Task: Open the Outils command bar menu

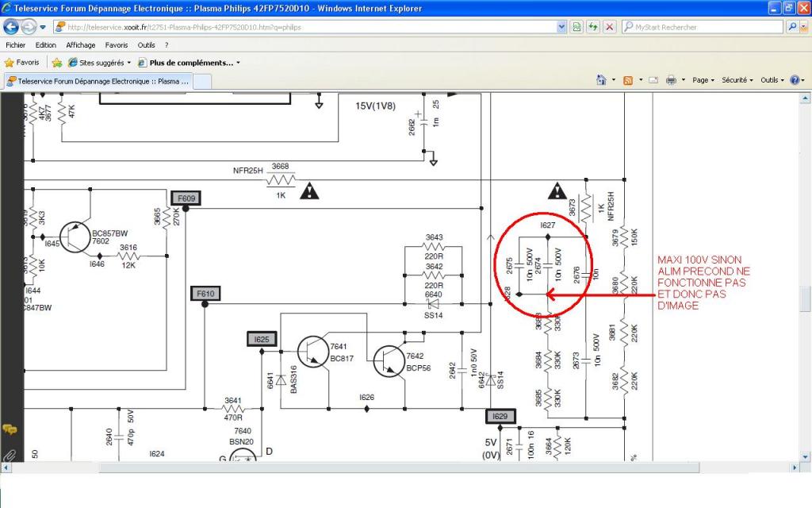Action: click(x=772, y=80)
